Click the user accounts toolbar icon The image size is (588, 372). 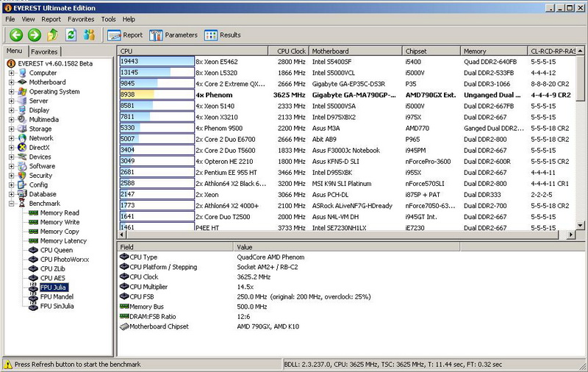pyautogui.click(x=89, y=35)
